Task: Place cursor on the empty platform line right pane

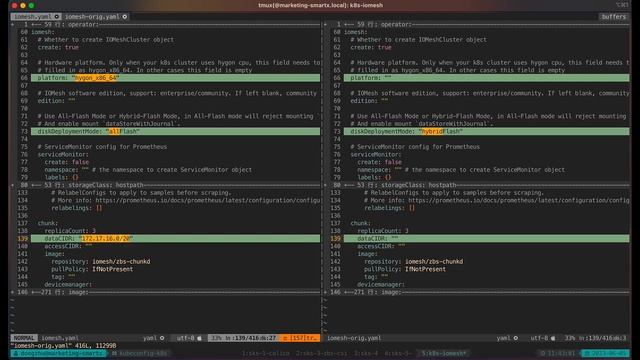Action: [486, 78]
